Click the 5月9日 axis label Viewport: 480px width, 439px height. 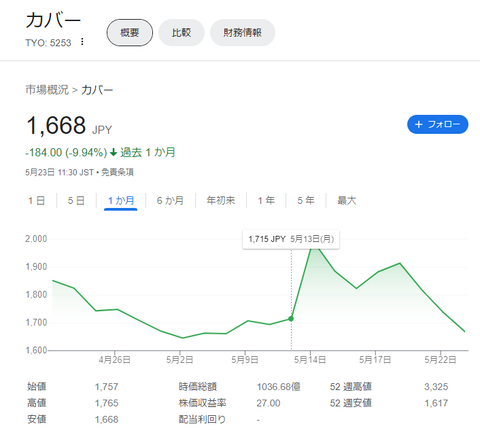(245, 360)
